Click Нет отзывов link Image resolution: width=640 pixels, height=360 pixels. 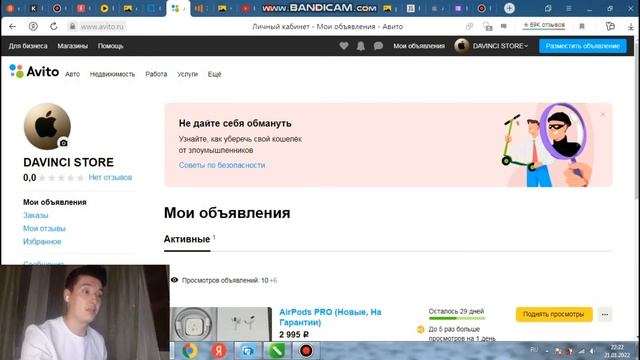tap(110, 178)
